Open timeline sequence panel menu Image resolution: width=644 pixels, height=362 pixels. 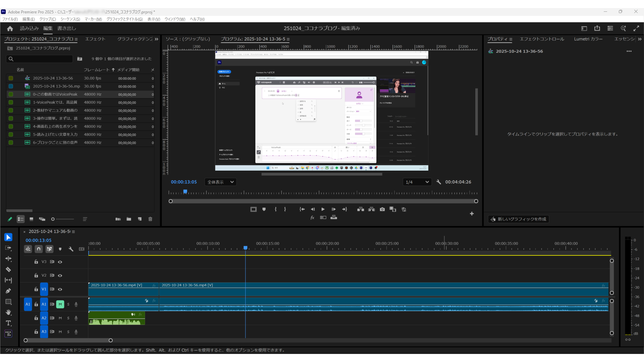73,232
